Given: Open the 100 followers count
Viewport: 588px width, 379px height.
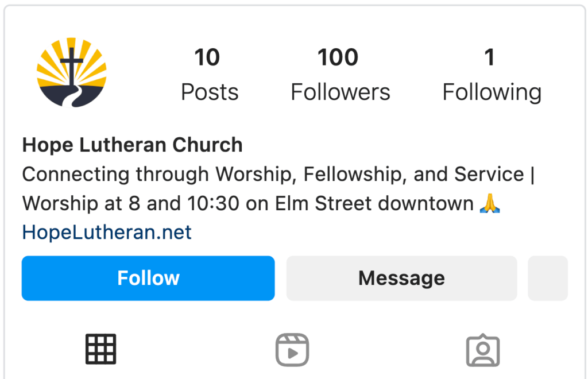Looking at the screenshot, I should point(338,57).
